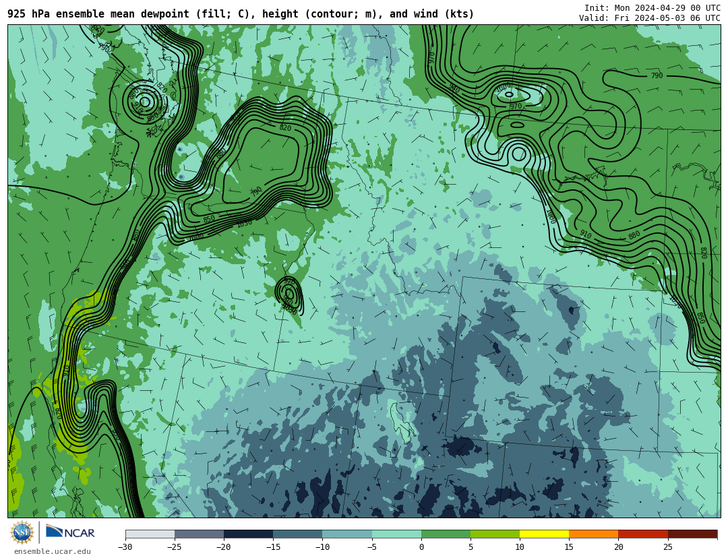Click the -5 to 0 mint swatch
The image size is (728, 560).
[396, 534]
